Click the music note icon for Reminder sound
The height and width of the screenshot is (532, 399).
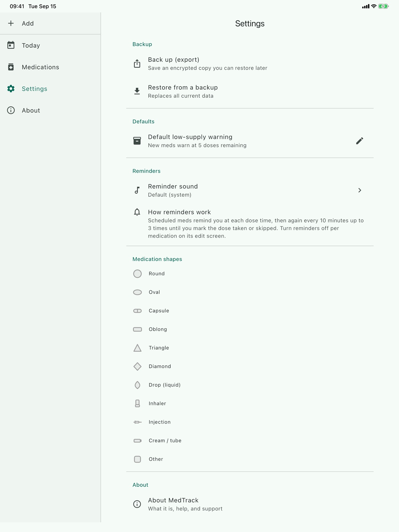[x=137, y=190]
